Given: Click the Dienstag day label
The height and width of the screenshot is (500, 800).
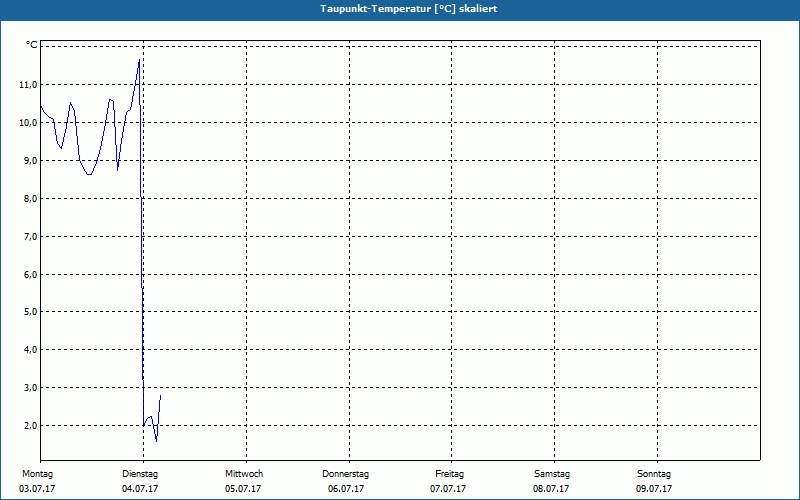Looking at the screenshot, I should pyautogui.click(x=140, y=474).
